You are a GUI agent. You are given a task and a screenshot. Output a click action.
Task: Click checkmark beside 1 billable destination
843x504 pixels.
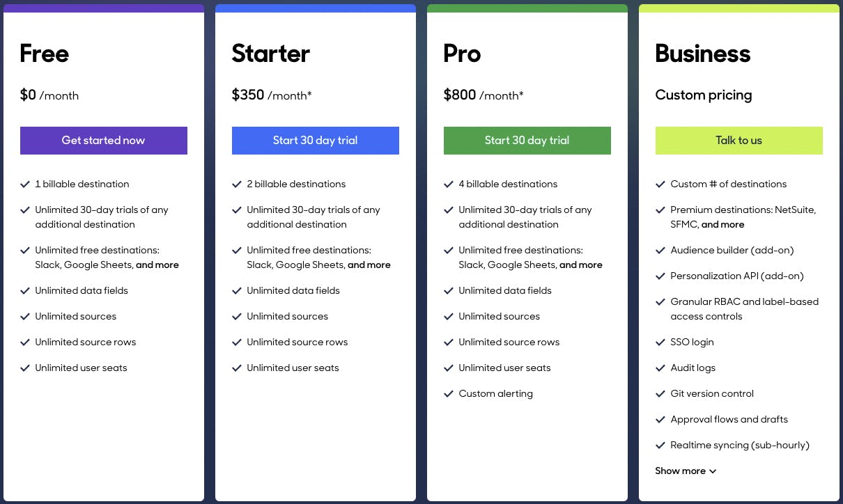[26, 184]
